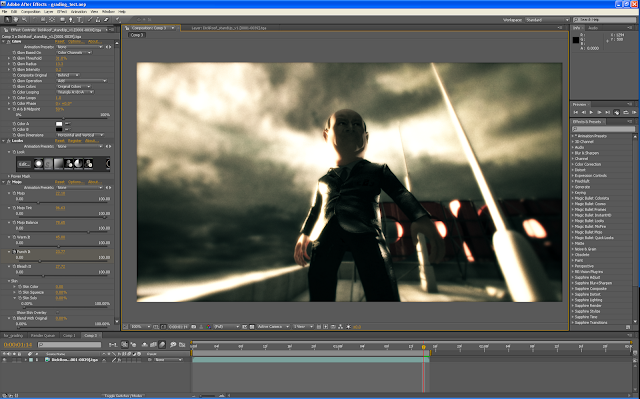The image size is (640, 399).
Task: Click Toggle Switches / Modes button
Action: click(x=123, y=396)
